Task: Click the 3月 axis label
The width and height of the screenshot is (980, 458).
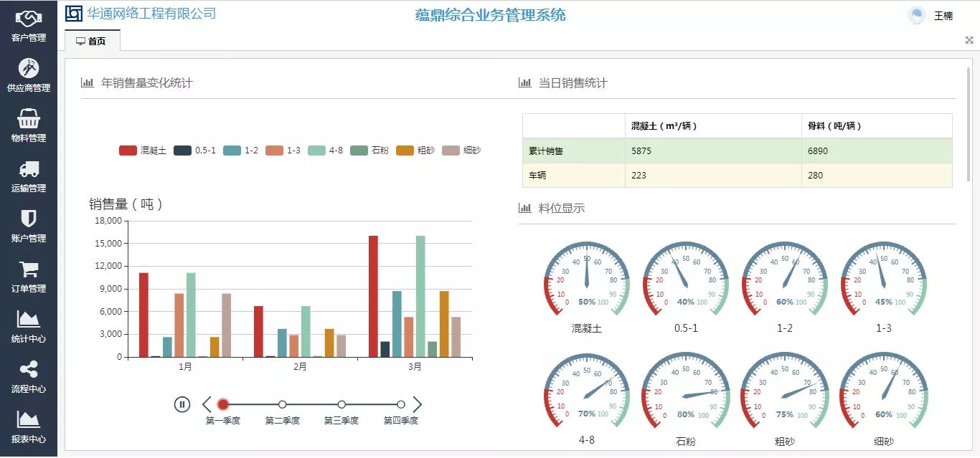Action: point(415,367)
